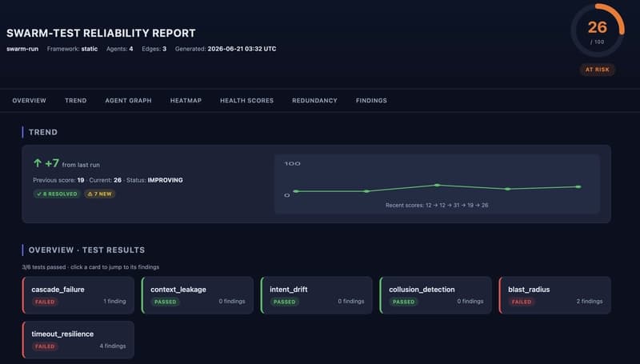Click the AT RISK status badge
Viewport: 640px width, 364px height.
(x=597, y=70)
